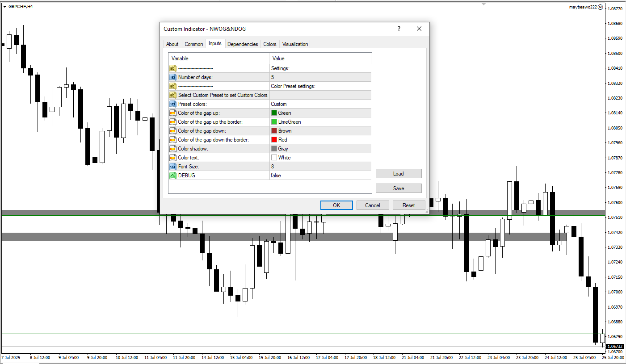This screenshot has height=364, width=626.
Task: Switch to the About tab
Action: (172, 44)
